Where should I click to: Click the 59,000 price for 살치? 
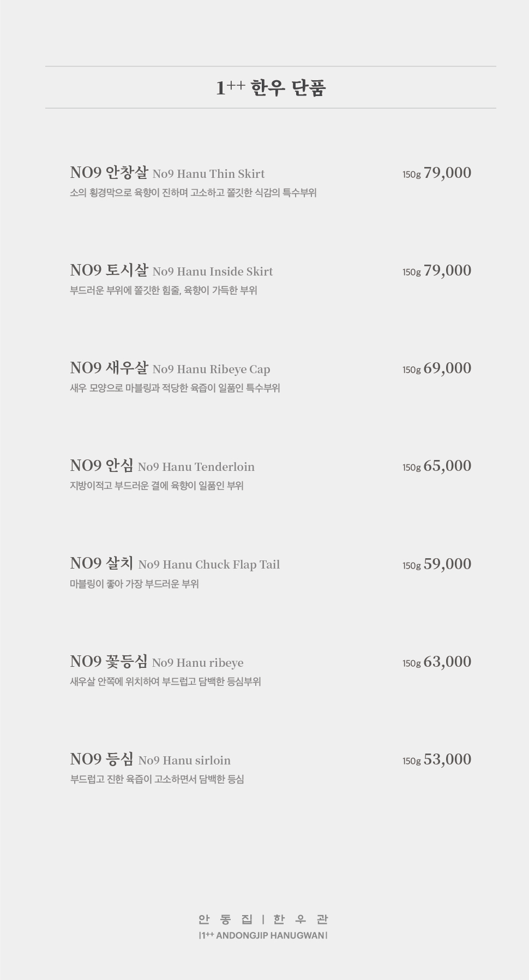(x=447, y=564)
